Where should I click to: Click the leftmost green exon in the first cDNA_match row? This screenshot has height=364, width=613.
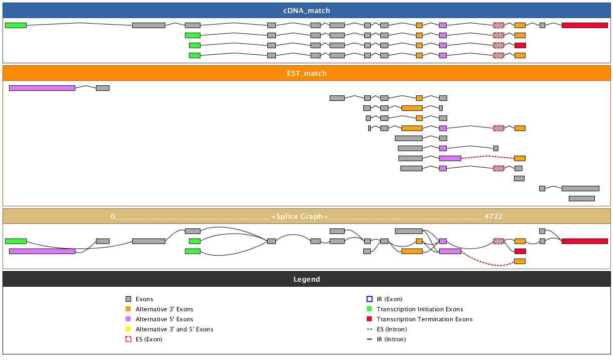(16, 25)
